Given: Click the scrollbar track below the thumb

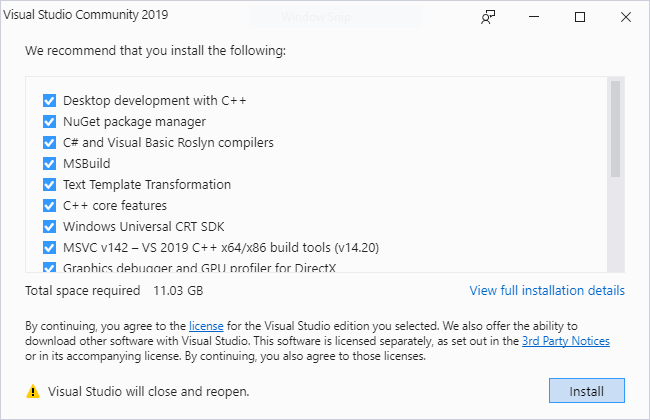Looking at the screenshot, I should [616, 230].
